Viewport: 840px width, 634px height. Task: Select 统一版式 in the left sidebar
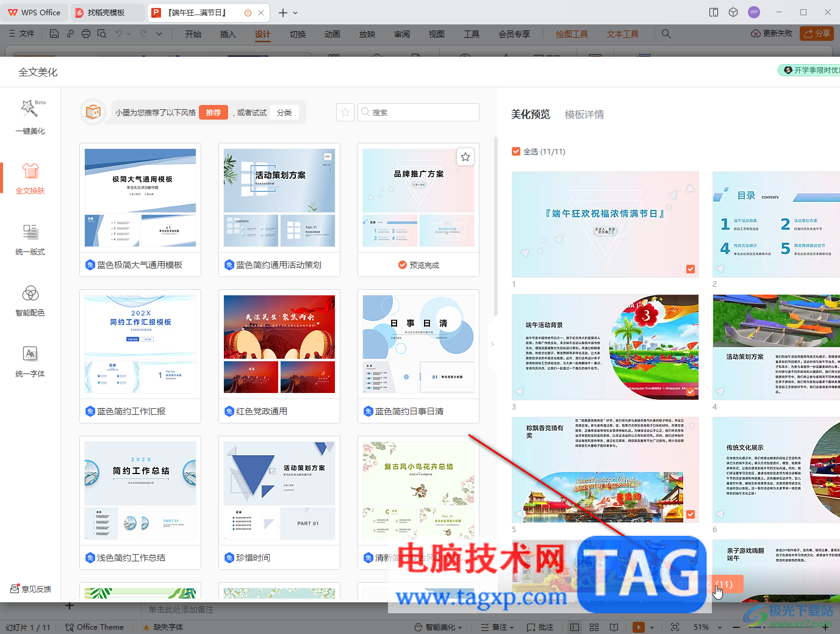[30, 239]
